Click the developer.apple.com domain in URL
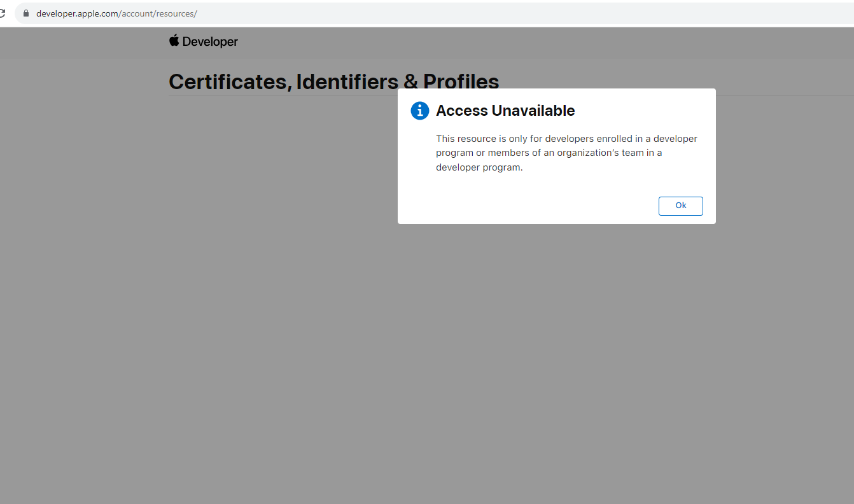 77,13
